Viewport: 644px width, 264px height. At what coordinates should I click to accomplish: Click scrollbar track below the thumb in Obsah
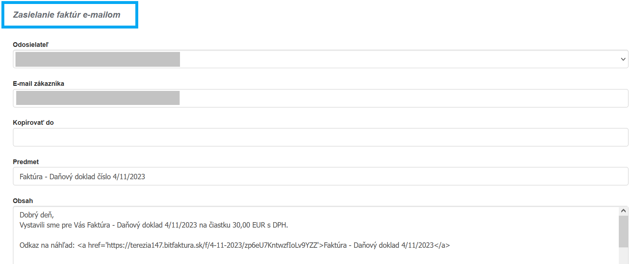[x=623, y=255]
